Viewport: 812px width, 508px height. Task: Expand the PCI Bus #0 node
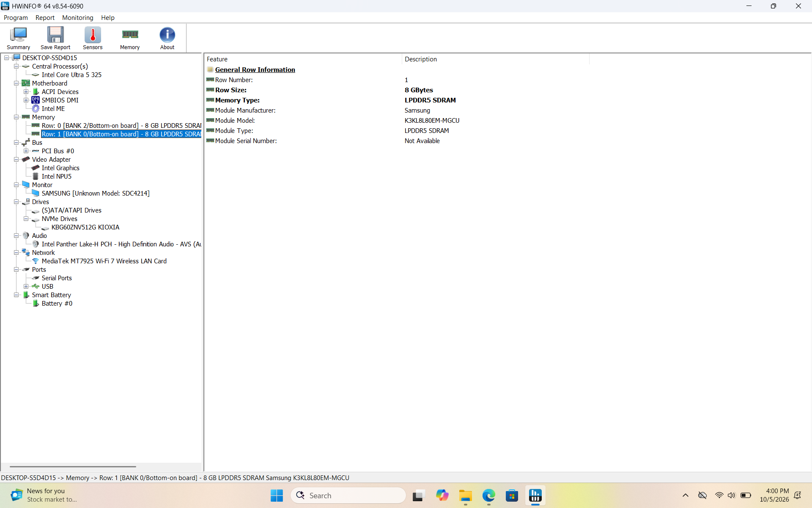click(x=26, y=151)
